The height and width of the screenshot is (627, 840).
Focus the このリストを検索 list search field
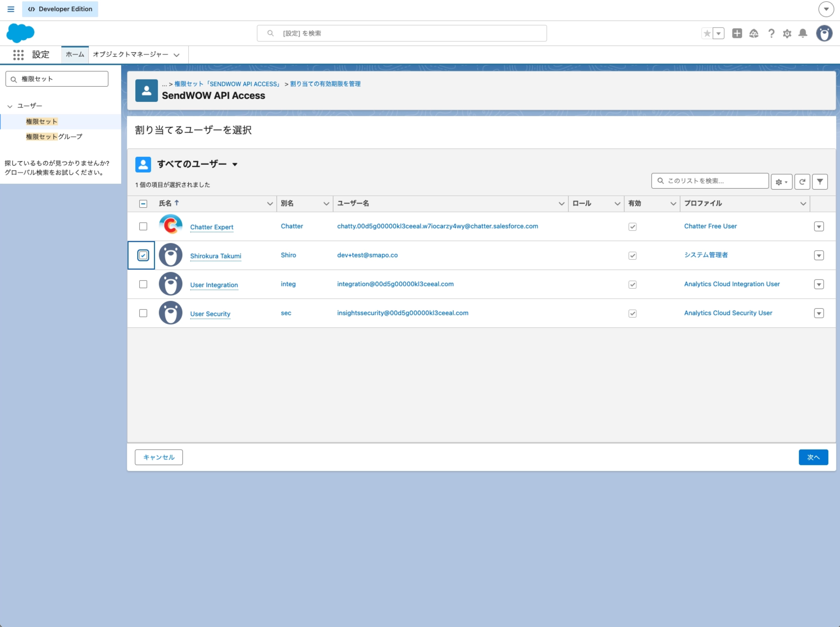click(x=710, y=181)
